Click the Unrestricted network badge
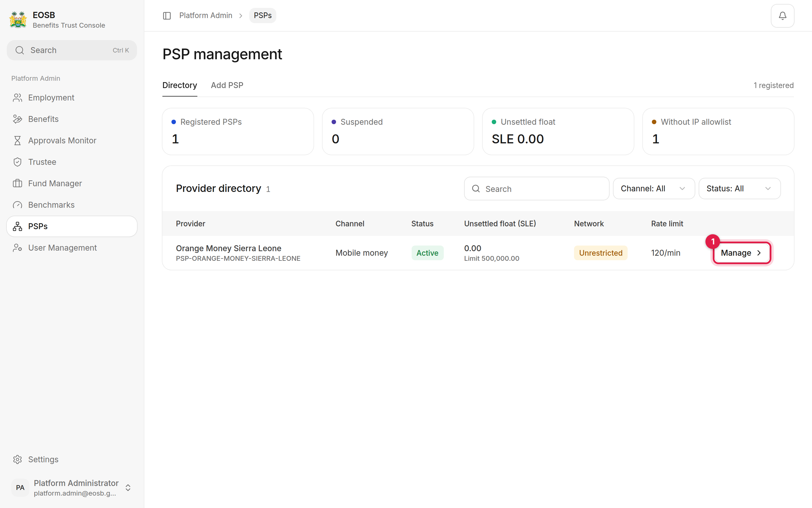The height and width of the screenshot is (508, 812). (x=601, y=253)
